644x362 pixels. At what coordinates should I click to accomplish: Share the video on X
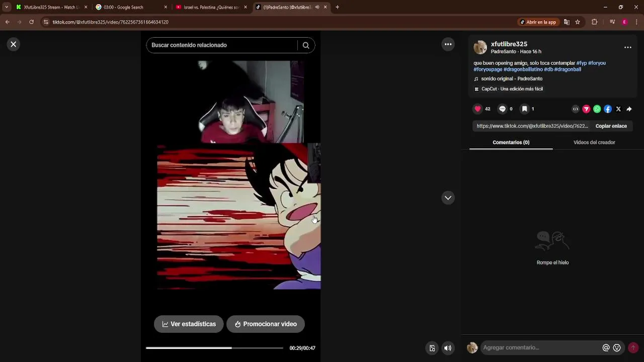(618, 109)
